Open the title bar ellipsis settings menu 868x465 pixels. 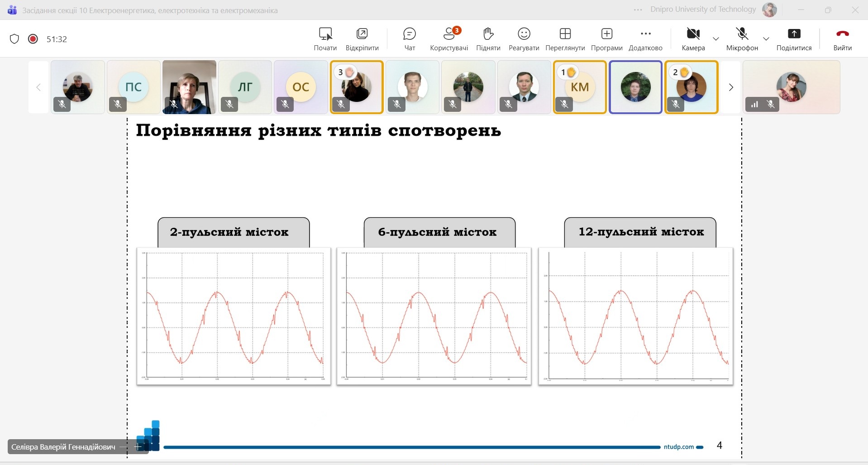click(638, 10)
